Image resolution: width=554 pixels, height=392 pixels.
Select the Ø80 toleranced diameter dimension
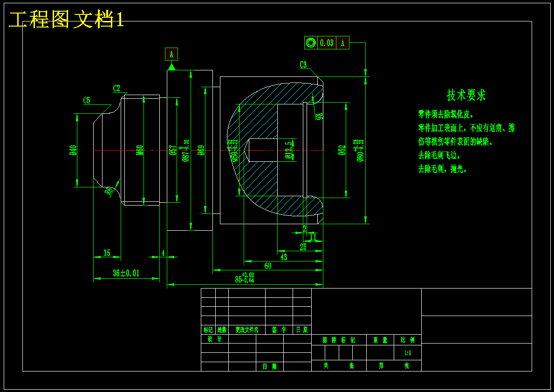(x=360, y=150)
